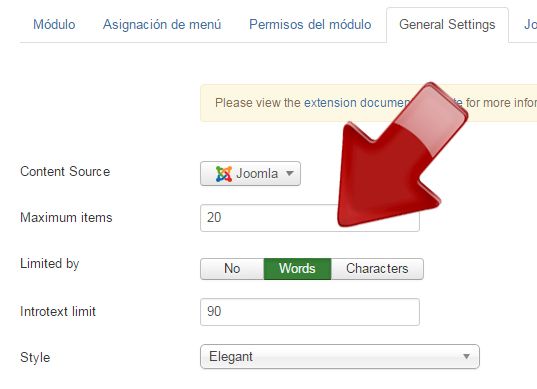Viewport: 537px width, 389px height.
Task: Click the Joomla logo icon in Content Source
Action: 224,174
